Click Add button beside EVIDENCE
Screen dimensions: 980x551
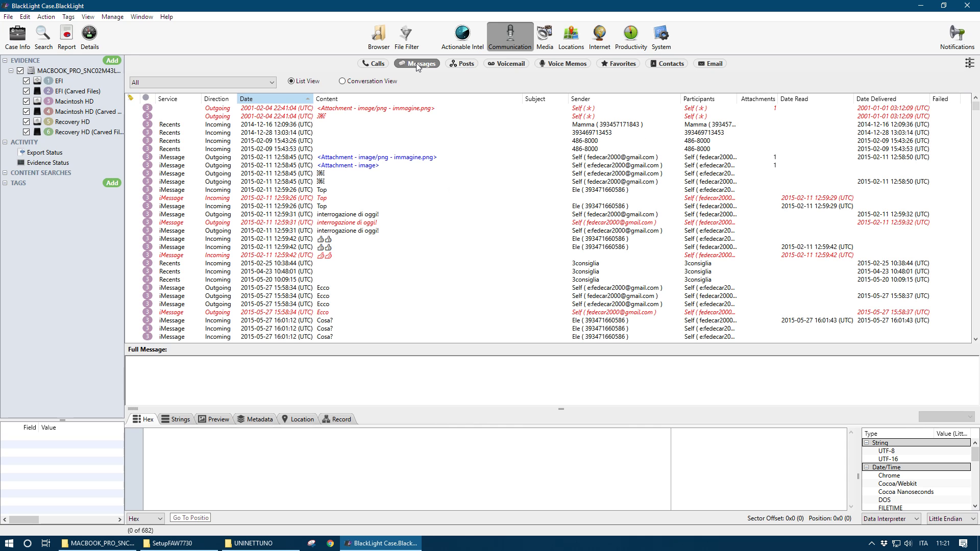[x=112, y=61]
